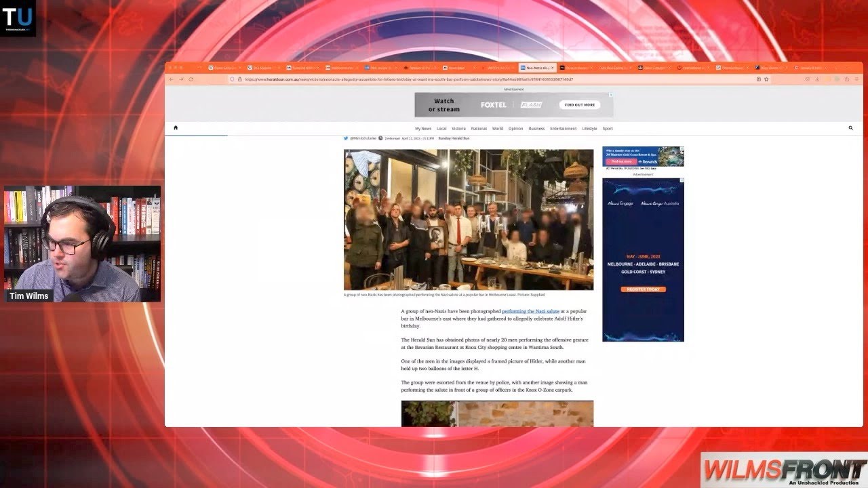Screen dimensions: 868x488
Task: Click the News Engage vertical banner ad
Action: (643, 260)
